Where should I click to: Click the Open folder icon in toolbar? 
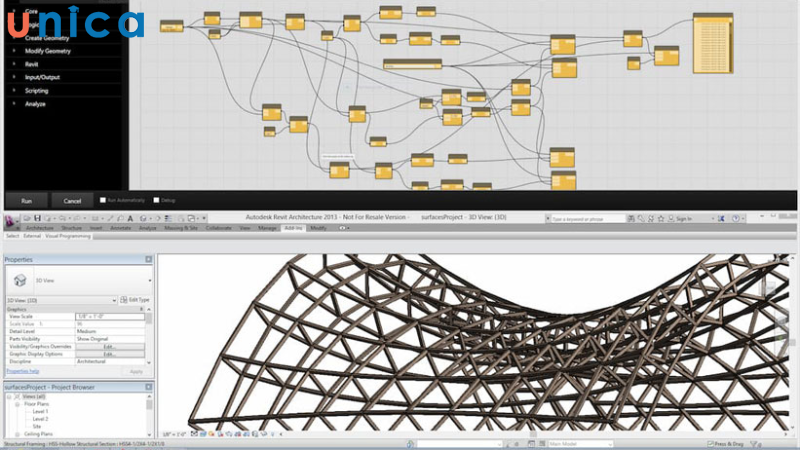(27, 218)
